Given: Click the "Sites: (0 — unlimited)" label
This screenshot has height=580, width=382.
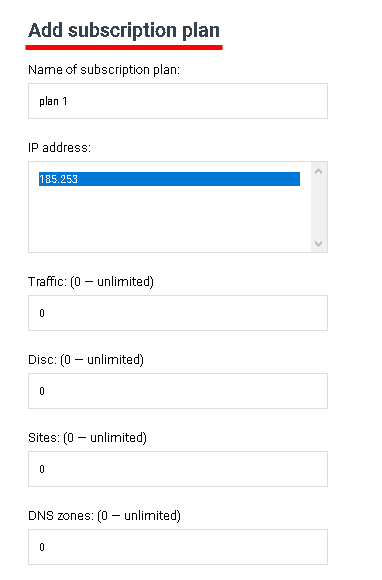Looking at the screenshot, I should click(88, 438).
